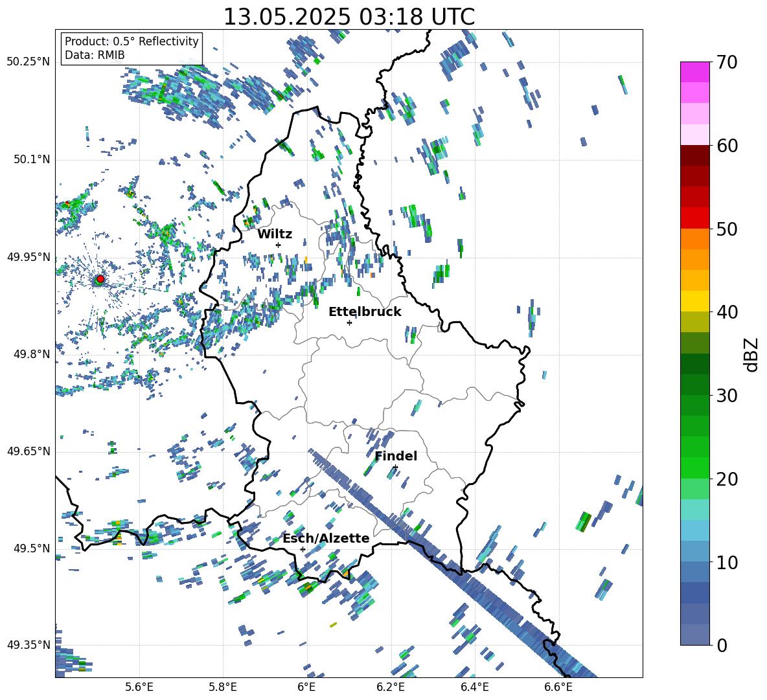Click the 50.25°N latitude label
The height and width of the screenshot is (700, 767).
pos(29,62)
